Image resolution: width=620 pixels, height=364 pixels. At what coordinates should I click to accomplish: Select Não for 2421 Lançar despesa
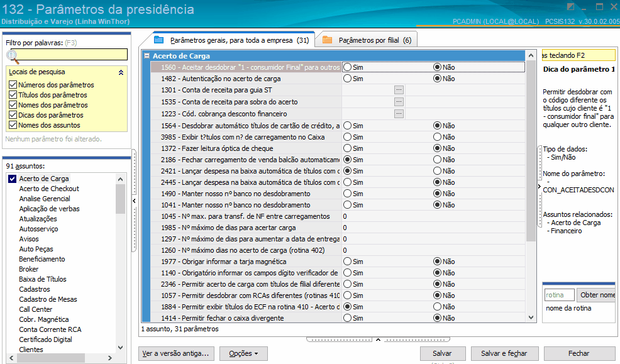tap(437, 171)
